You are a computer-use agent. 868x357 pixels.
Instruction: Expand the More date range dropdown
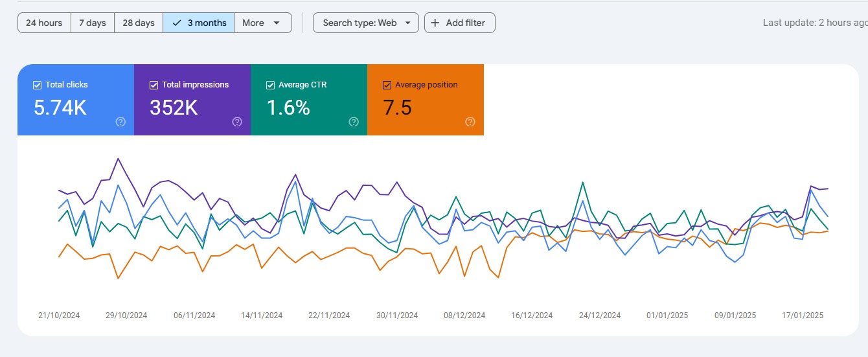pyautogui.click(x=263, y=23)
